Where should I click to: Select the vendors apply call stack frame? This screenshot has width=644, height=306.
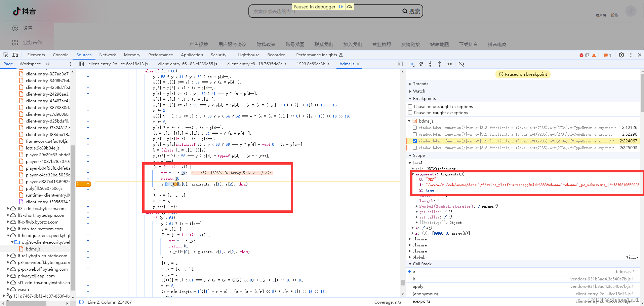click(418, 286)
